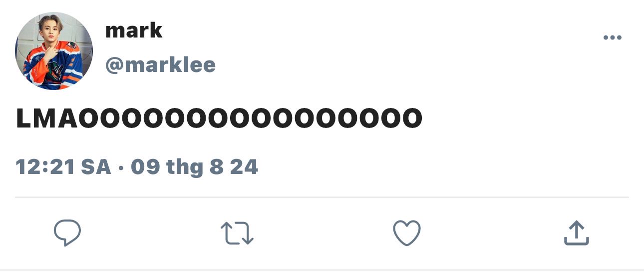Open the @marklee handle link
The height and width of the screenshot is (279, 644).
tap(160, 64)
